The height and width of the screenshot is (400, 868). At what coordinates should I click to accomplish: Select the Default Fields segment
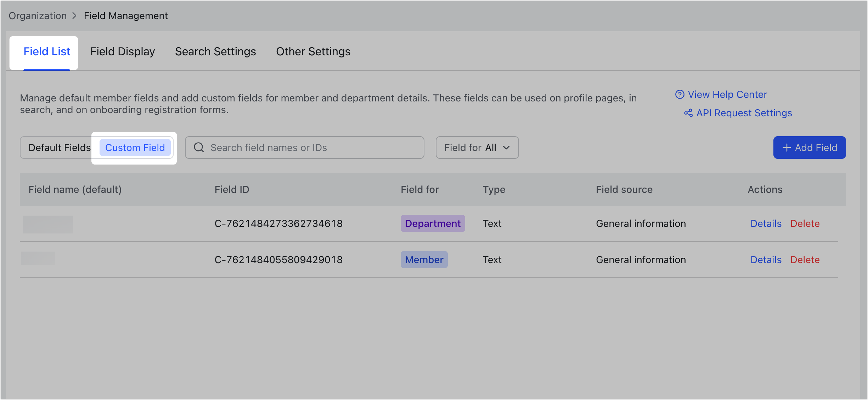[60, 148]
